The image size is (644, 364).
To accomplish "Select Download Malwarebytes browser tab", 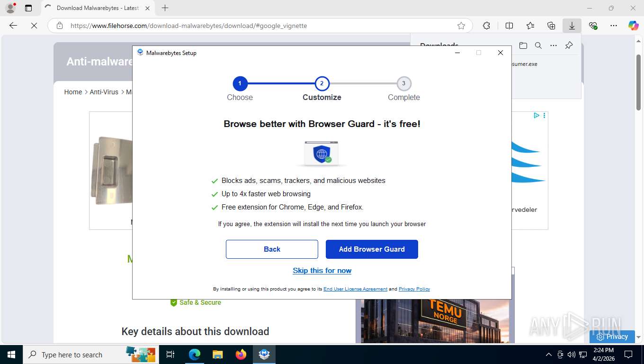I will click(x=97, y=8).
